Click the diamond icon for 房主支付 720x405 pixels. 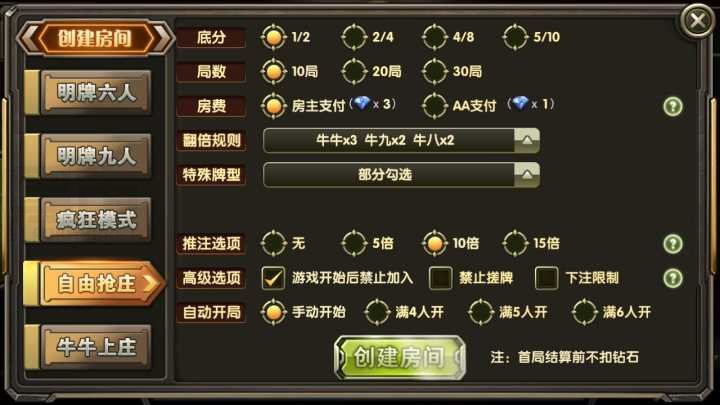361,104
